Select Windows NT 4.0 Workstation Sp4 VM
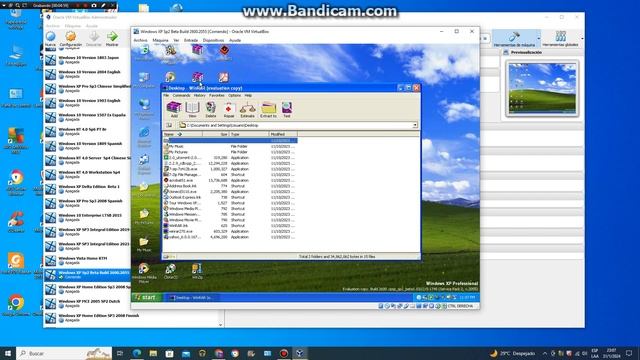 [x=88, y=174]
